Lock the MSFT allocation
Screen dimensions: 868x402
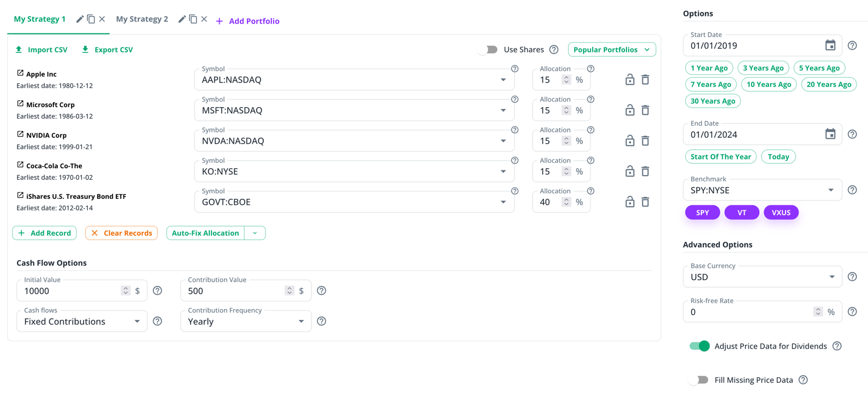[x=630, y=110]
